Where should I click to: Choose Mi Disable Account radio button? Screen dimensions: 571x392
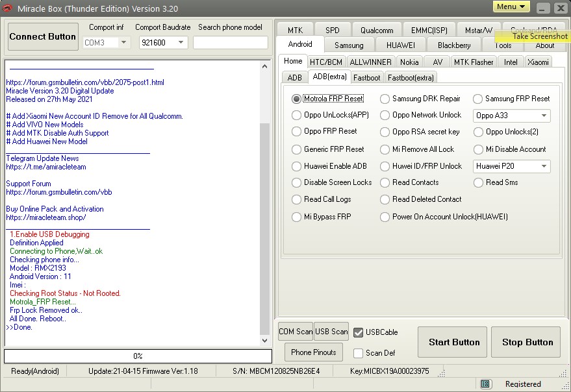click(477, 149)
